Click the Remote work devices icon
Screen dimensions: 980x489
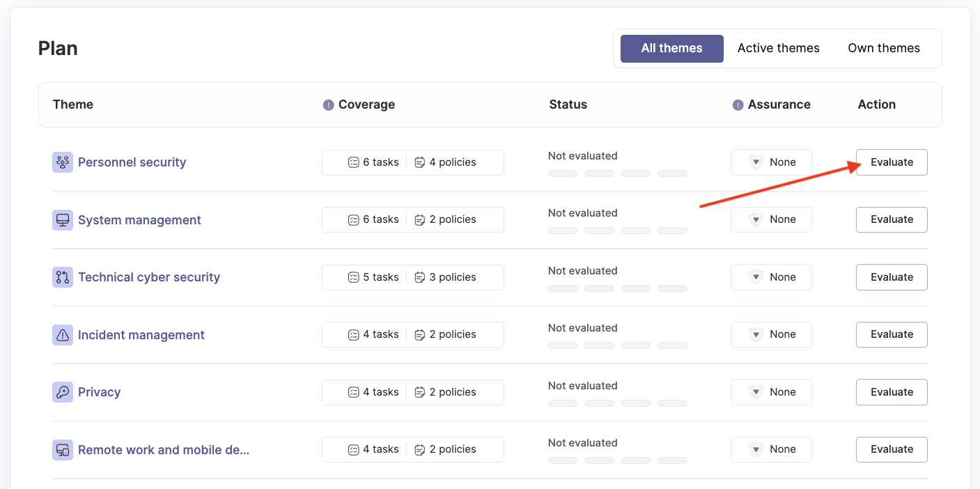pos(63,450)
